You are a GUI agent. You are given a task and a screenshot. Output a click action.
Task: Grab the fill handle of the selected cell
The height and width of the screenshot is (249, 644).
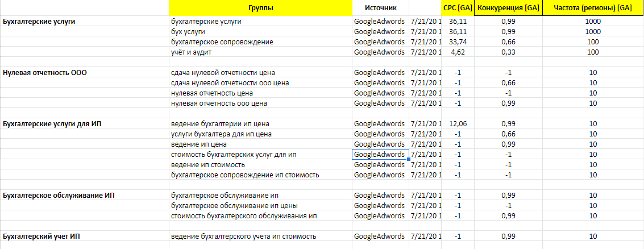(x=409, y=159)
